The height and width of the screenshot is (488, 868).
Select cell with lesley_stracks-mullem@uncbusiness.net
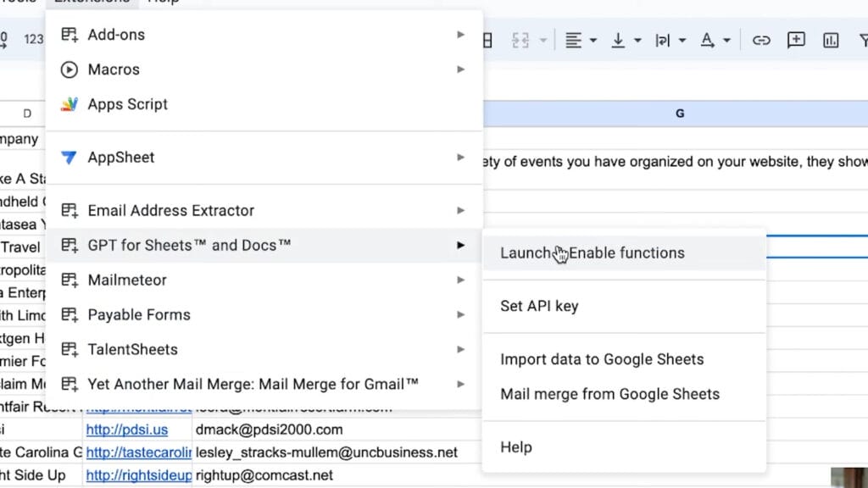pyautogui.click(x=337, y=452)
